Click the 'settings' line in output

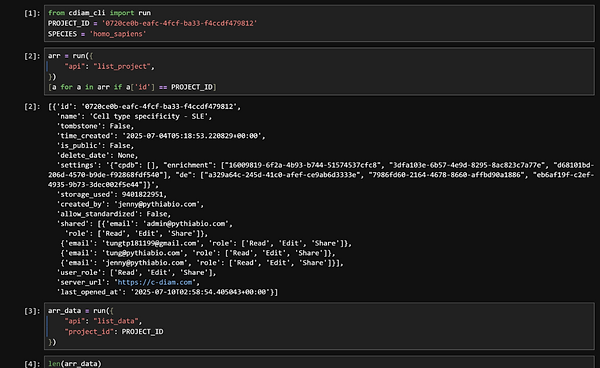[321, 175]
